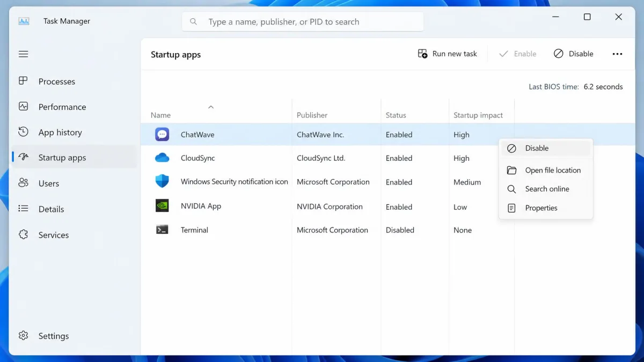Click the Low startup impact value
The width and height of the screenshot is (644, 362).
pyautogui.click(x=460, y=207)
